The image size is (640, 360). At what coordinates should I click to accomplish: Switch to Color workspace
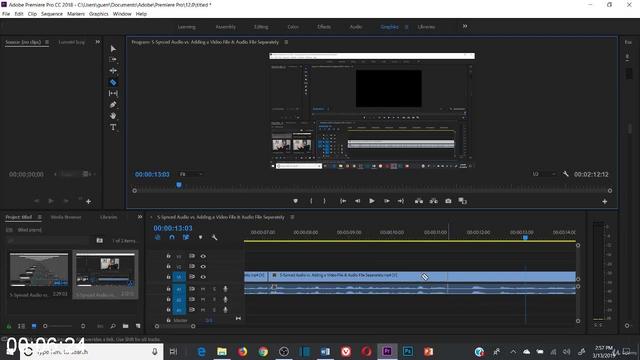293,27
